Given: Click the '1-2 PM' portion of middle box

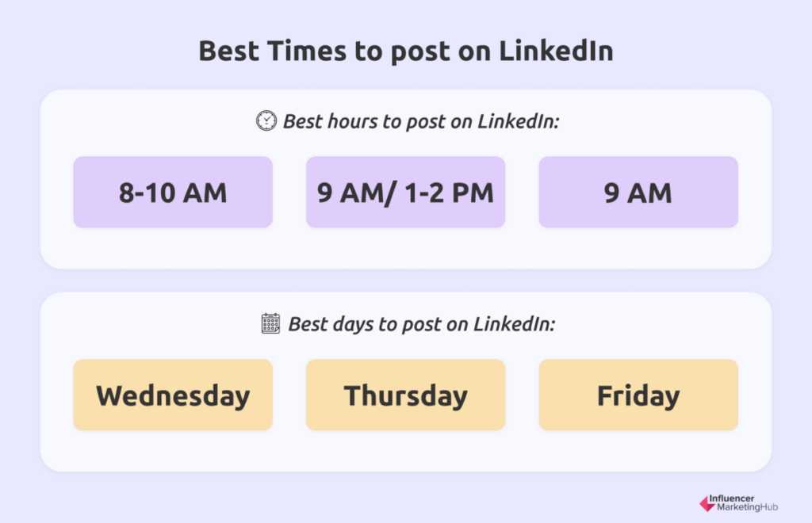Looking at the screenshot, I should click(x=449, y=193).
